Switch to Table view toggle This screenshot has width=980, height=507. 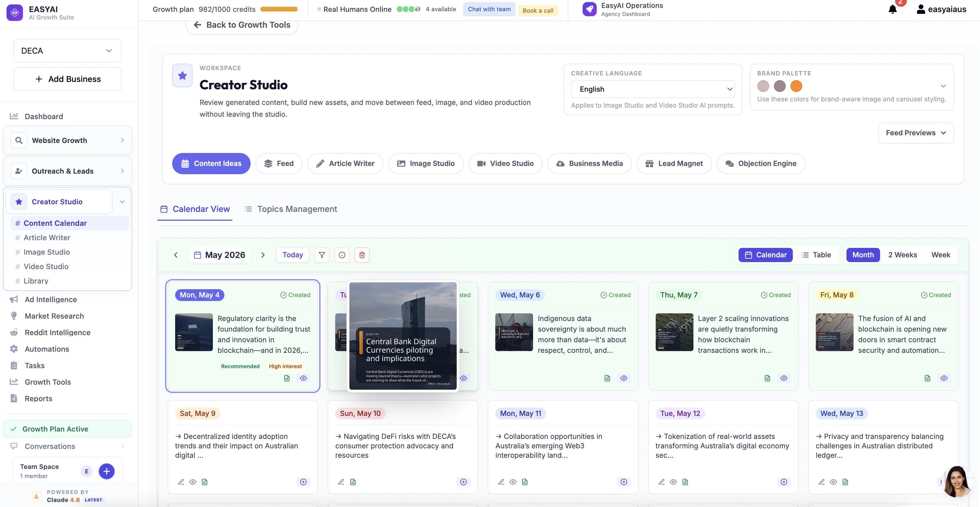[816, 255]
